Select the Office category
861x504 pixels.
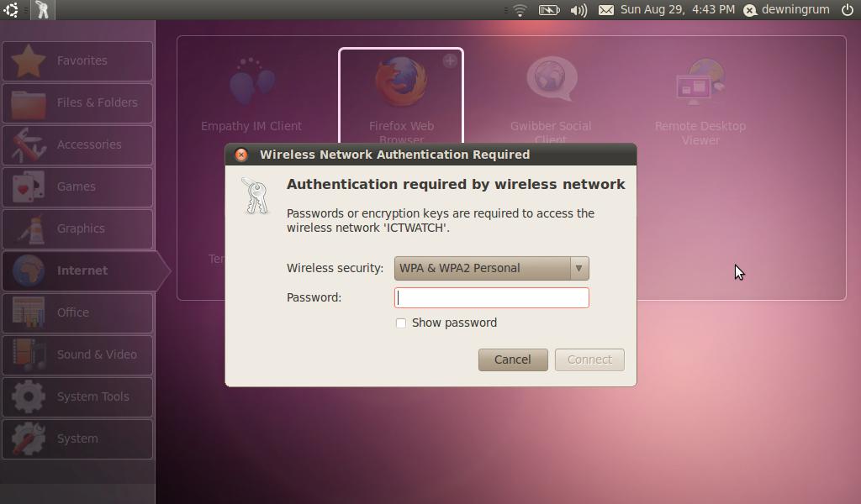tap(77, 312)
